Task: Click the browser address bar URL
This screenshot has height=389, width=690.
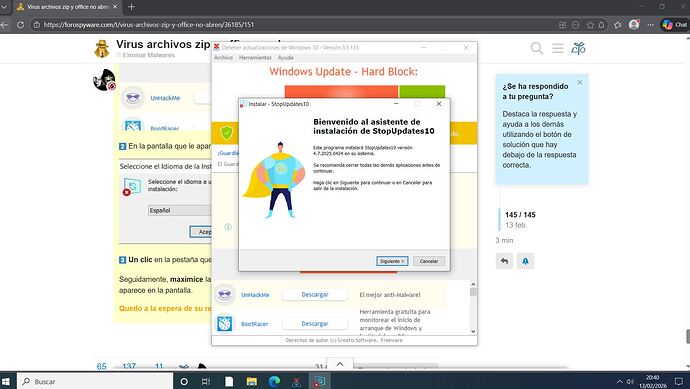Action: coord(149,25)
